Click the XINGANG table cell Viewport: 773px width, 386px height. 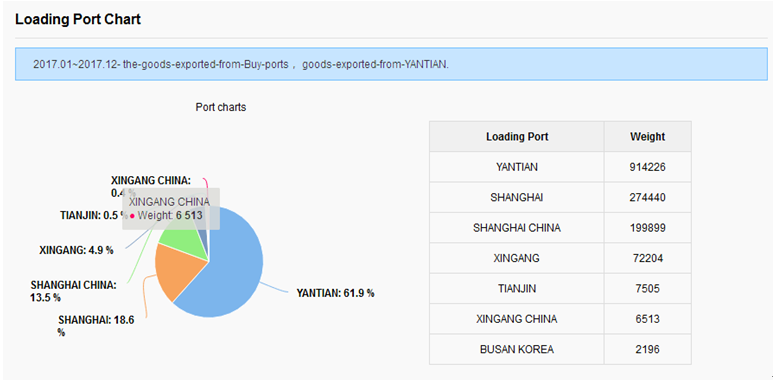tap(517, 258)
